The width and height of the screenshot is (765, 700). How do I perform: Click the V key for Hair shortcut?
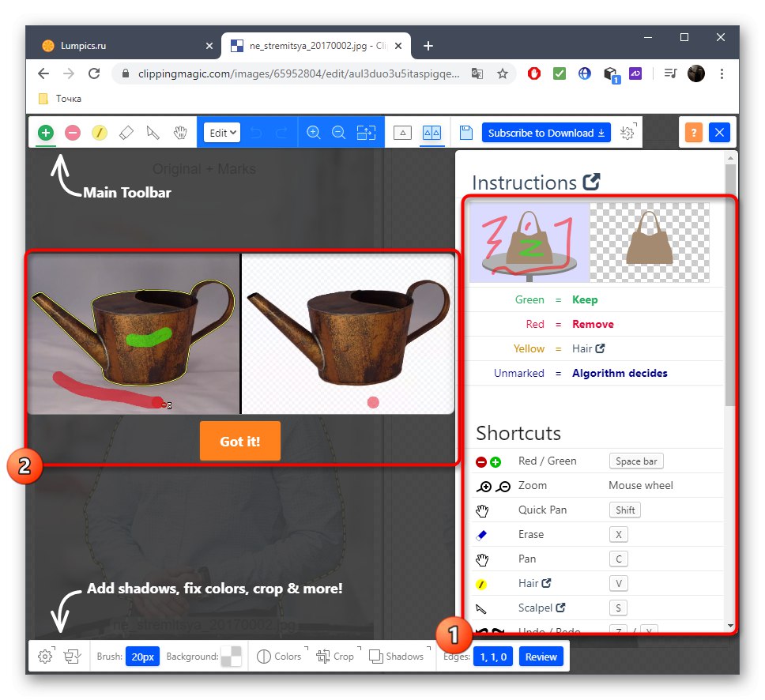coord(618,583)
